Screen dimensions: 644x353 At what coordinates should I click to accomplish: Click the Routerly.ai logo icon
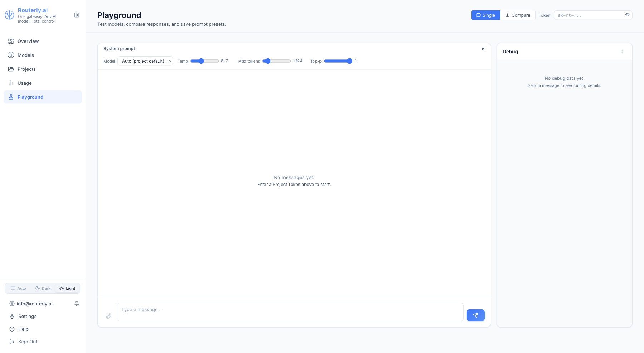point(9,15)
